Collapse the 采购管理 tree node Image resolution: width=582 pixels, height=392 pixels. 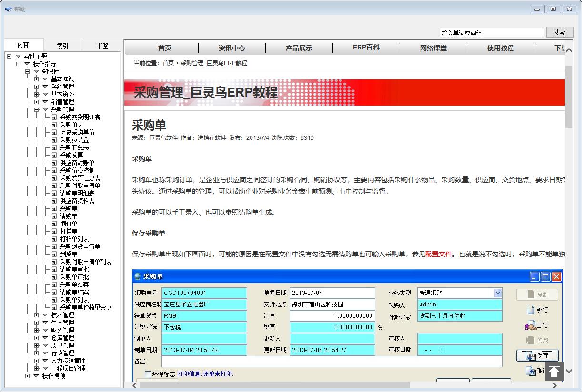(x=37, y=109)
